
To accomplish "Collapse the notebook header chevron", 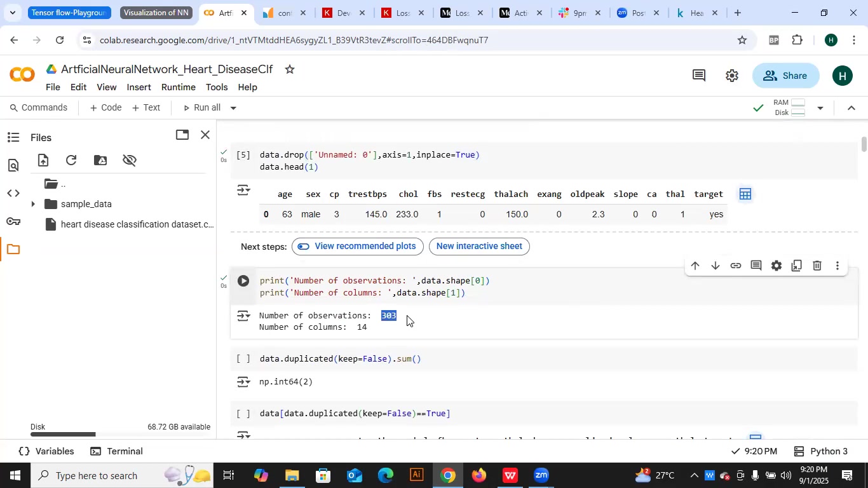I will [852, 108].
